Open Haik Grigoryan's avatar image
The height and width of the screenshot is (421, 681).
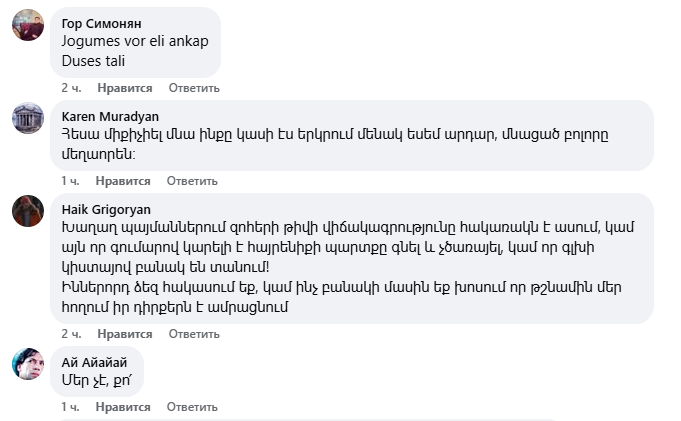27,210
